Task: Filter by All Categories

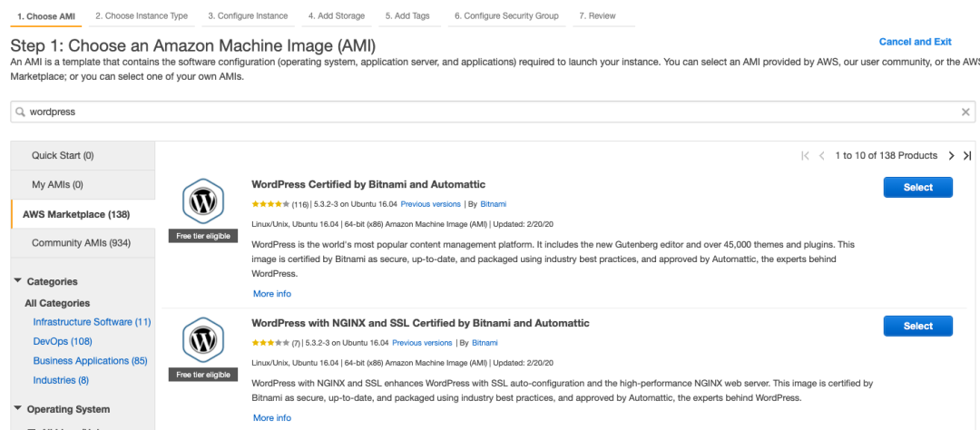Action: click(57, 303)
